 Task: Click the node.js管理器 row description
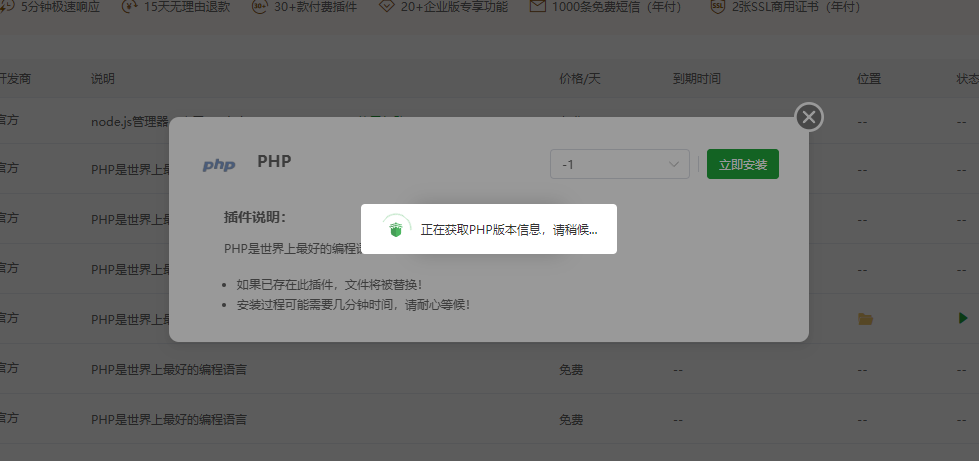pos(130,122)
